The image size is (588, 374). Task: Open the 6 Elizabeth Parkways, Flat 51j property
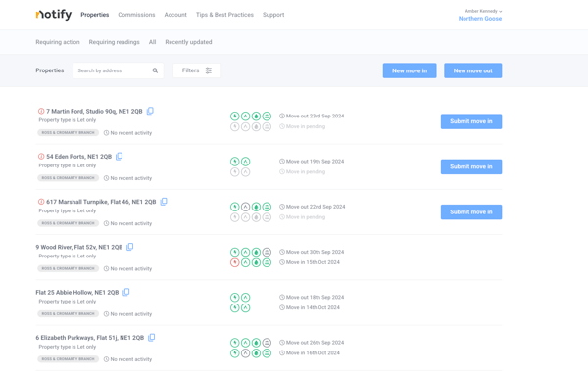[x=90, y=338]
